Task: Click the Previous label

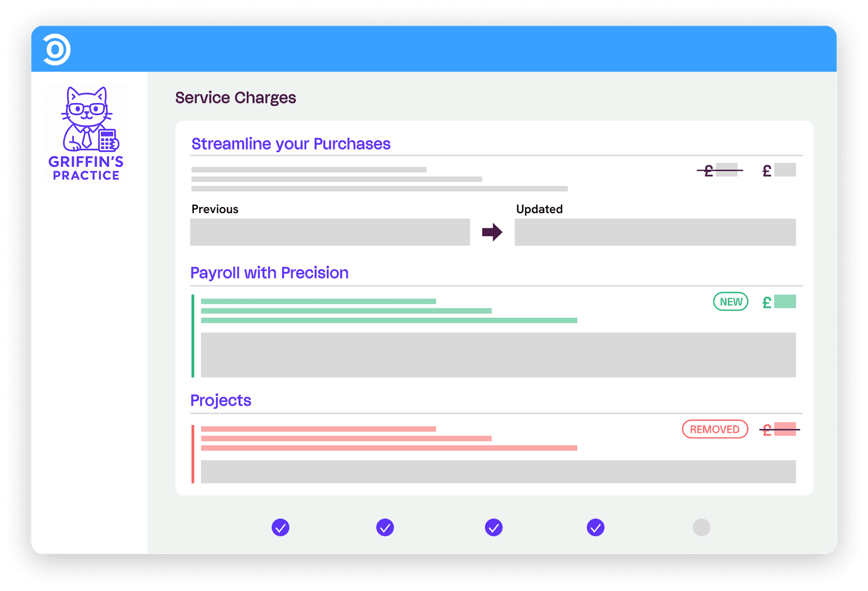Action: pyautogui.click(x=215, y=209)
